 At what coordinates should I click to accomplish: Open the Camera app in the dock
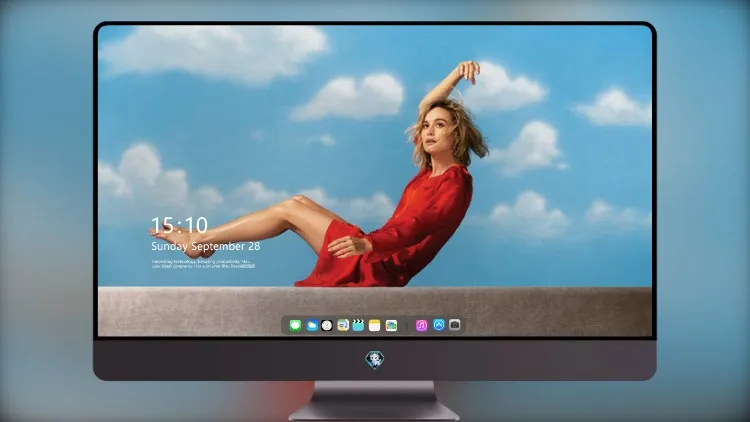click(454, 325)
